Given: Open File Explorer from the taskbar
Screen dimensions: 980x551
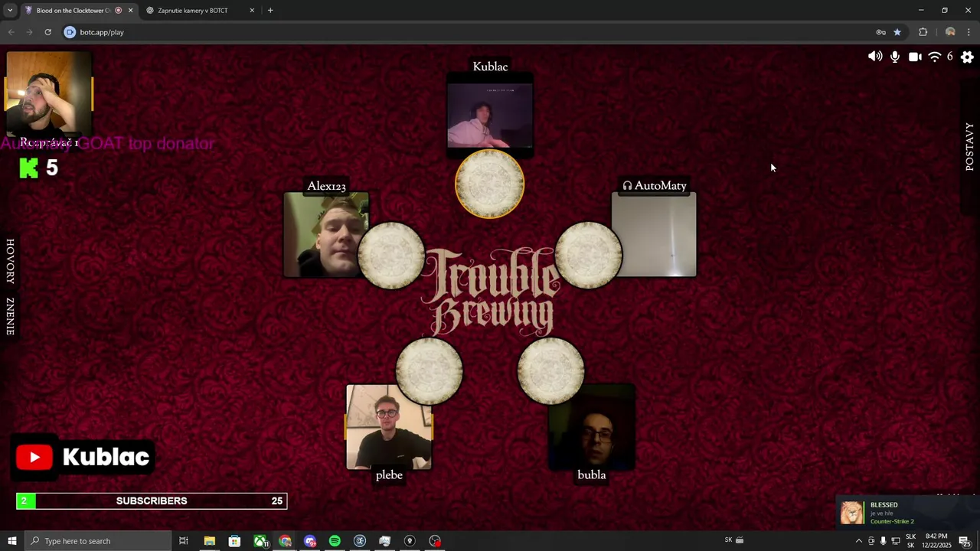Looking at the screenshot, I should (x=209, y=541).
